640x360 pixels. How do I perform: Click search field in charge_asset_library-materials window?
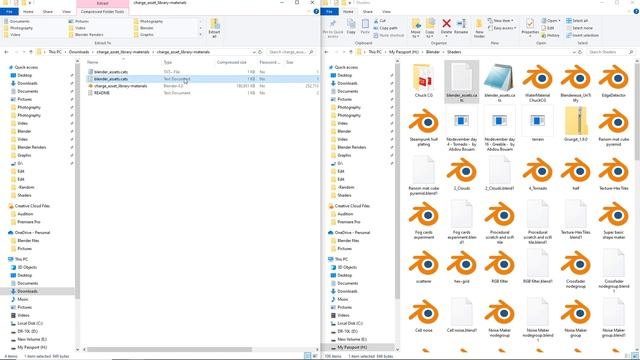pos(291,52)
